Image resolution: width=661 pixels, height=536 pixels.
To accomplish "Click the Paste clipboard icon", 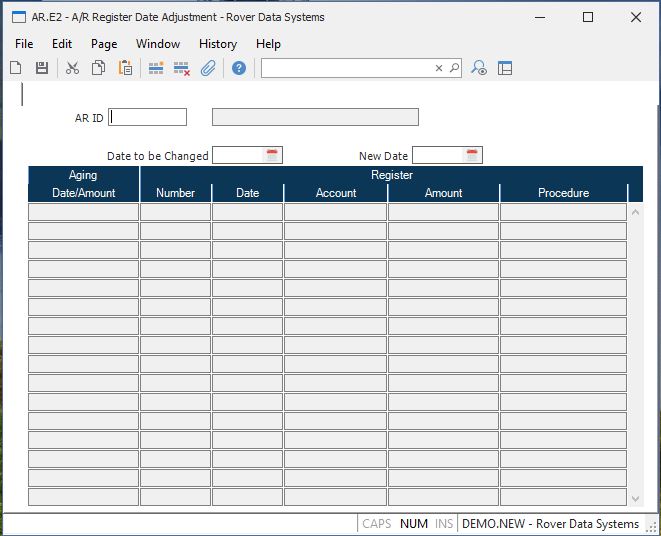I will pos(125,68).
